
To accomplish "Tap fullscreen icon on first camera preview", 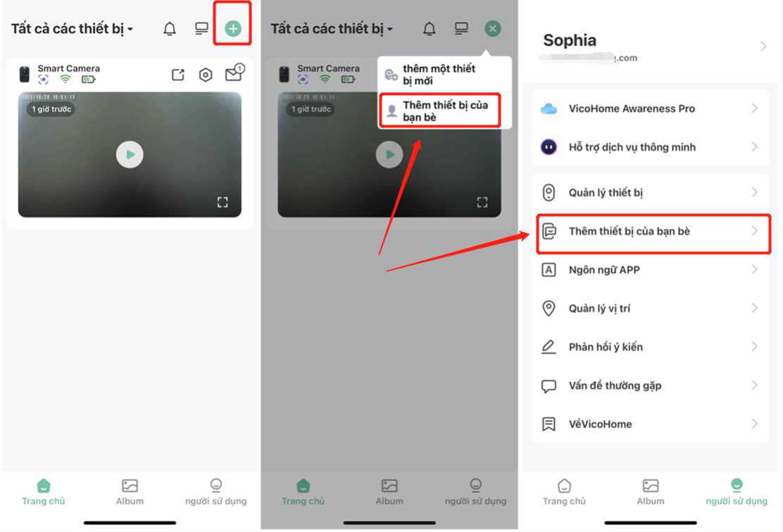I will tap(223, 202).
